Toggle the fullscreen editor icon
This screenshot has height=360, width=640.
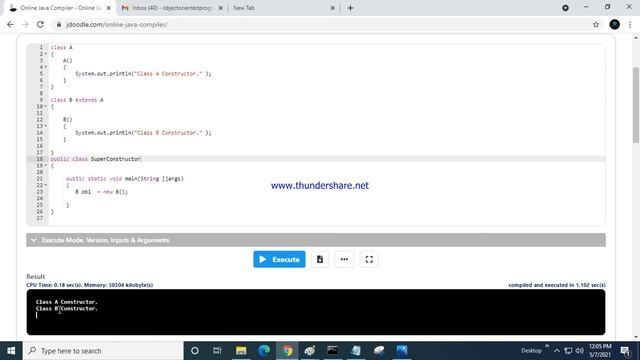369,260
